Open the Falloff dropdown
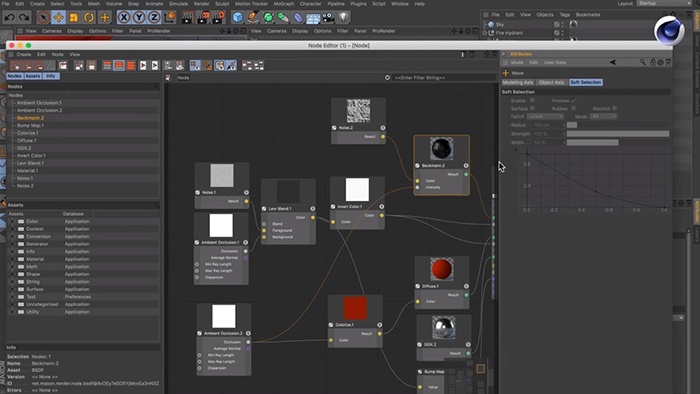700x394 pixels. click(546, 116)
